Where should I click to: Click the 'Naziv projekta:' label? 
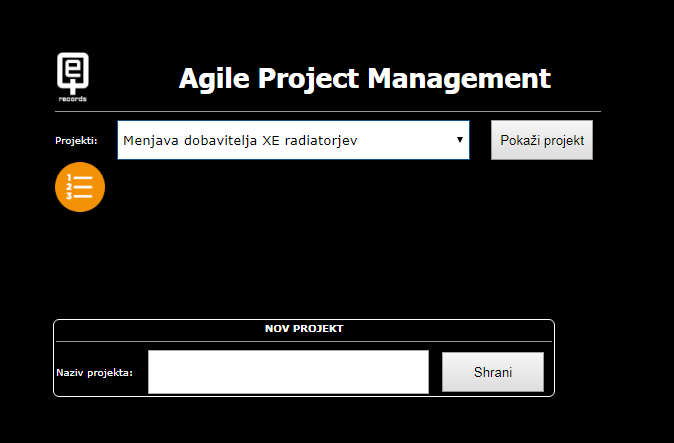click(95, 373)
